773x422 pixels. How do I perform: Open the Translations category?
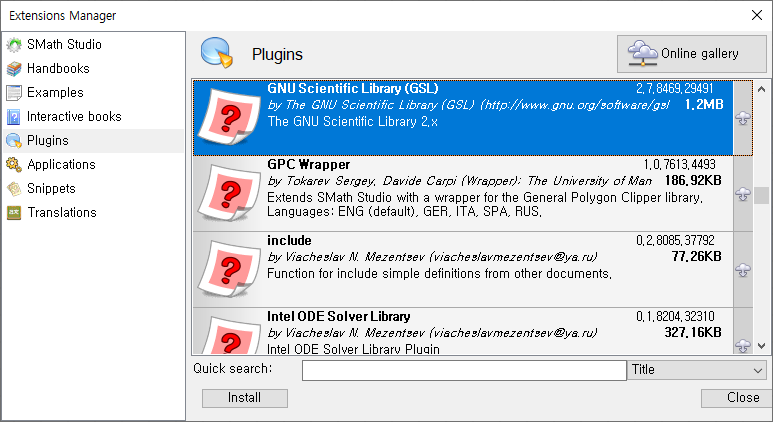pos(93,213)
